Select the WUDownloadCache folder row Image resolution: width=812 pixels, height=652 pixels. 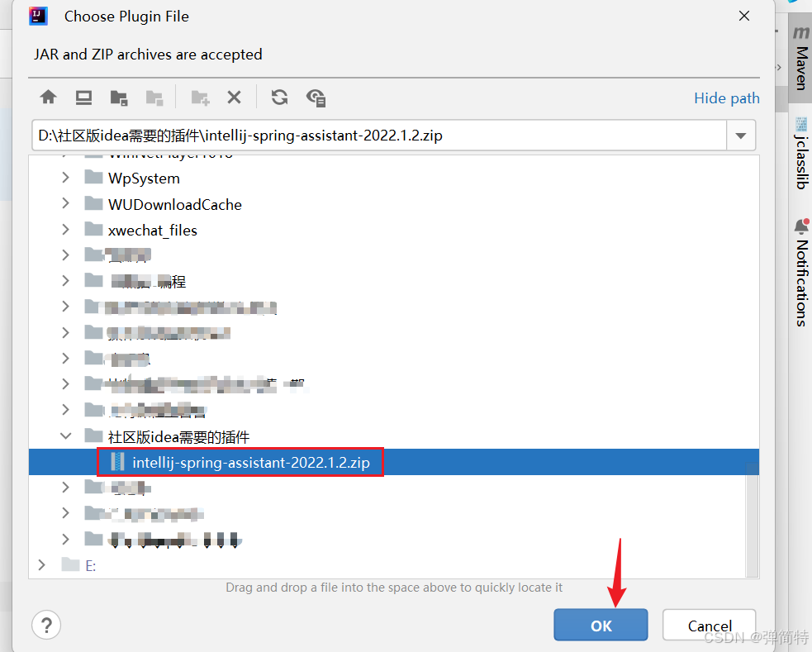click(393, 204)
